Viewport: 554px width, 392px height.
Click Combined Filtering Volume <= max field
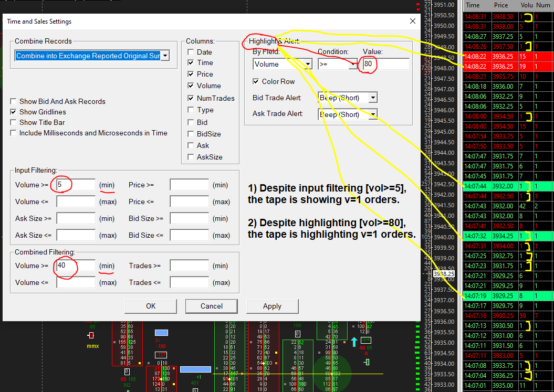tap(76, 282)
